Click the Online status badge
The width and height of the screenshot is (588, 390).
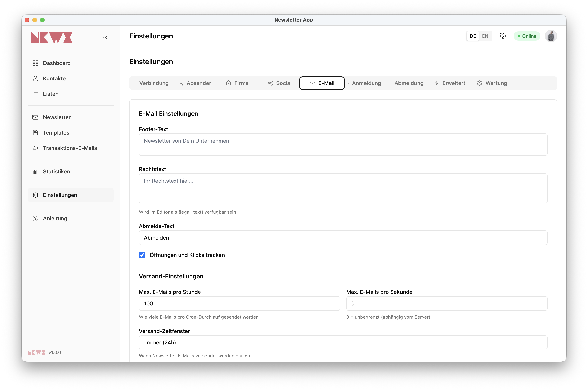coord(527,36)
